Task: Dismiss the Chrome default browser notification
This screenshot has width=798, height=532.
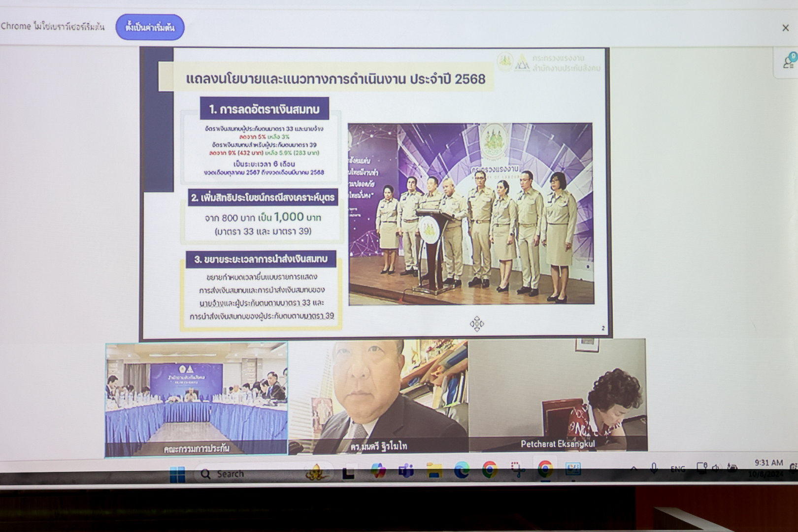Action: [x=785, y=28]
